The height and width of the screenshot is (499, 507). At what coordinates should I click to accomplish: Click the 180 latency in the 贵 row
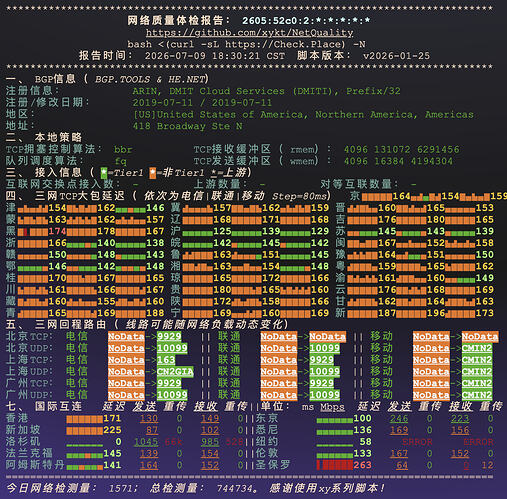pos(222,290)
